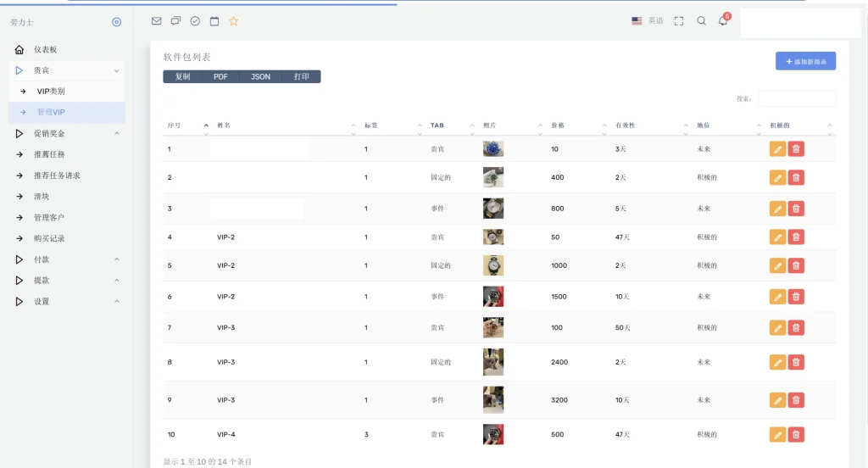868x468 pixels.
Task: Open the chat messages icon
Action: (175, 21)
